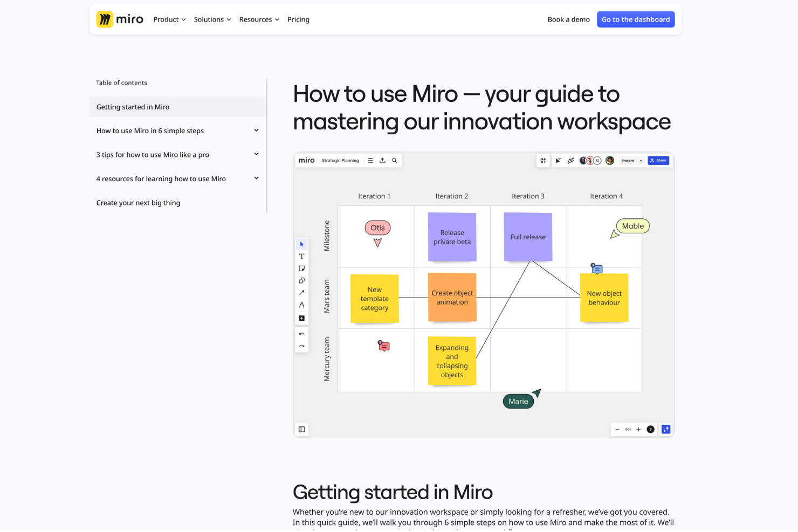Click the Miro logo in the header

(120, 19)
